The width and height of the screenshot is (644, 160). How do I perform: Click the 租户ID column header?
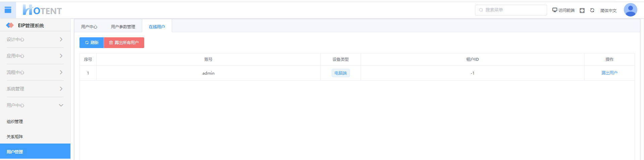[x=473, y=59]
